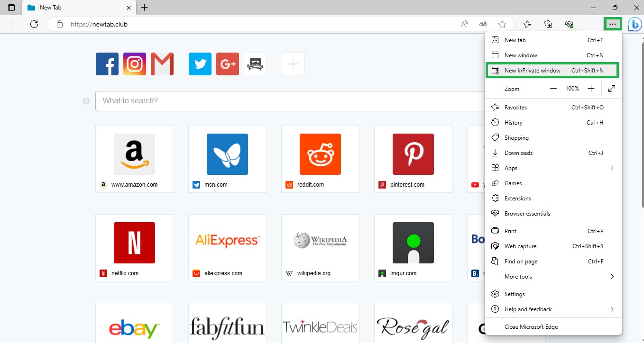Open the netflix.com tile
The width and height of the screenshot is (644, 343).
[135, 248]
